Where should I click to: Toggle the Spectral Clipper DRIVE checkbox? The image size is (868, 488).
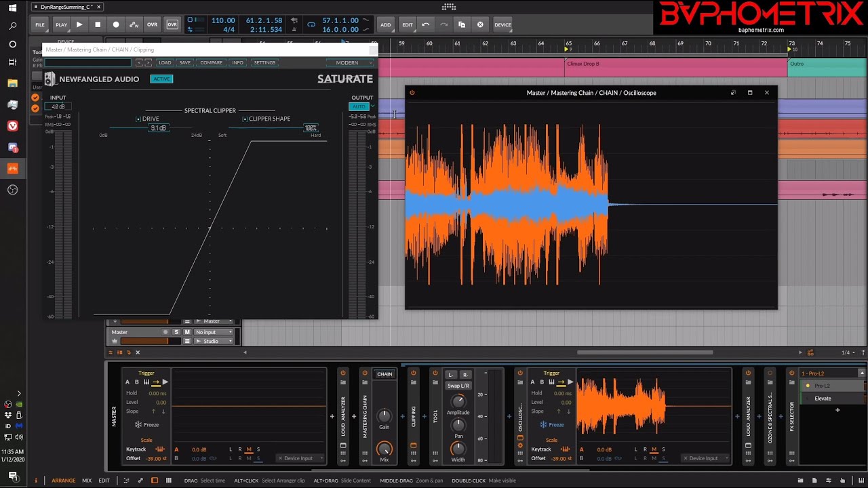138,119
